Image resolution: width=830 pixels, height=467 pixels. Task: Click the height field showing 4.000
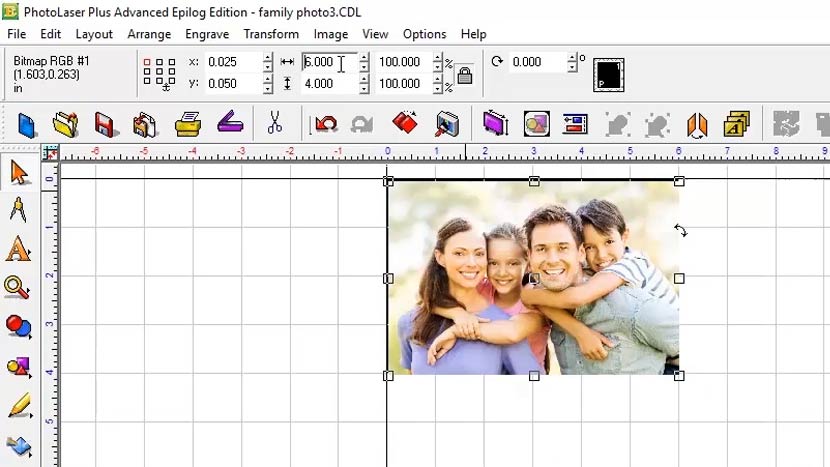[328, 84]
